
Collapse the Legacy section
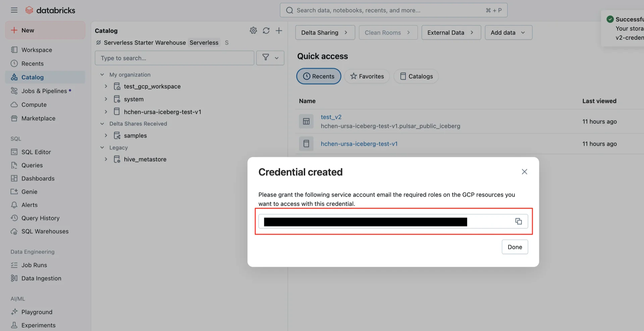click(102, 147)
